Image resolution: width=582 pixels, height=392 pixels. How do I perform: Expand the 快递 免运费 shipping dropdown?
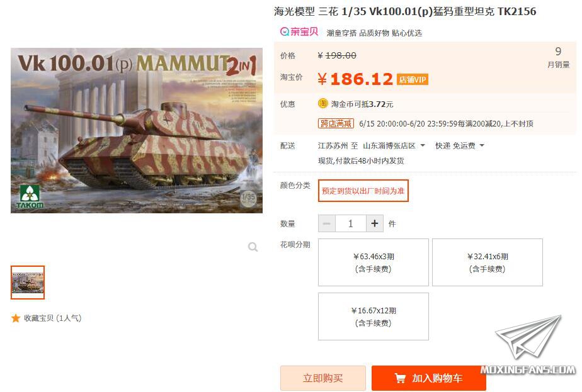(460, 146)
